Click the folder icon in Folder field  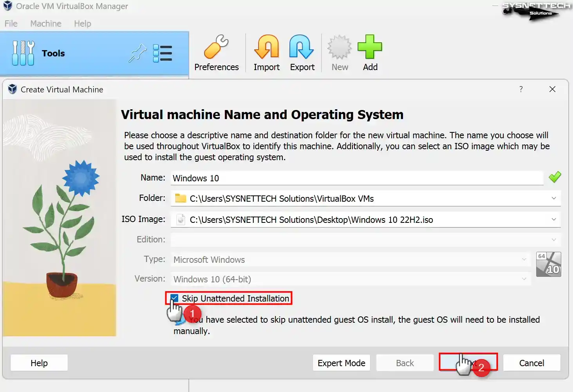click(181, 198)
